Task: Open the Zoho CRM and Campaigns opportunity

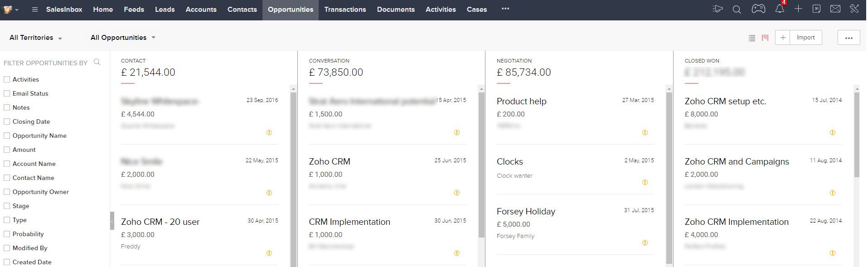Action: click(737, 162)
